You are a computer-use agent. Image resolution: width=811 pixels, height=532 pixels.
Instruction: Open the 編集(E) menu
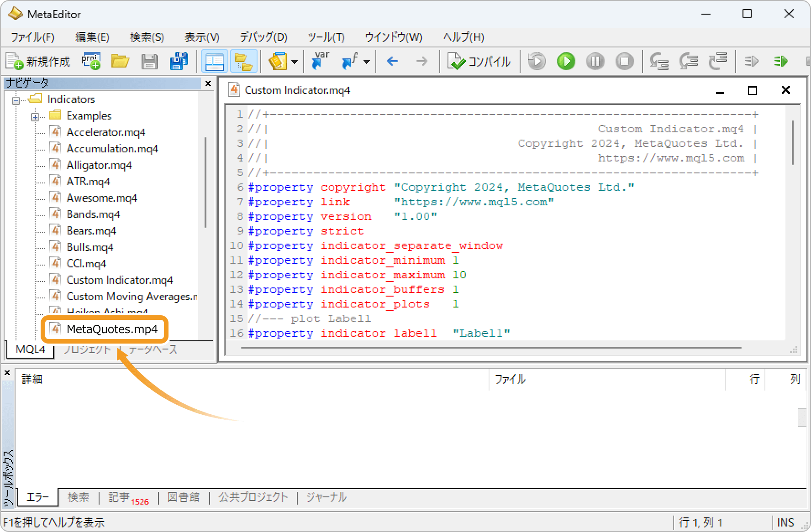click(92, 37)
